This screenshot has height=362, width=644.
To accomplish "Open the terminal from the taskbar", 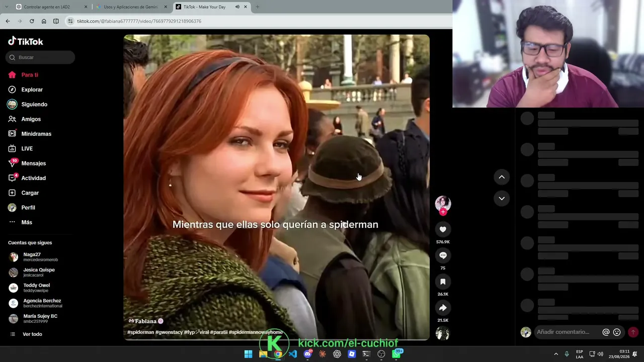I will (x=366, y=354).
